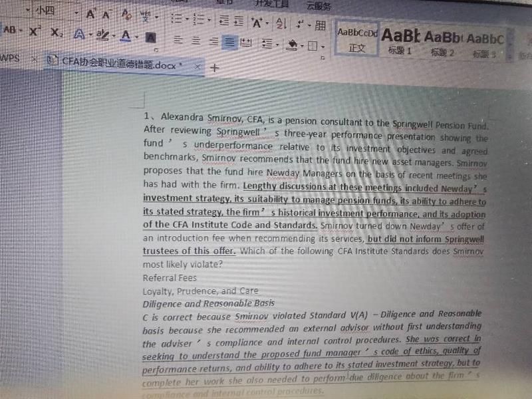Apply the paint bucket paragraph shading
This screenshot has width=532, height=399.
click(292, 45)
